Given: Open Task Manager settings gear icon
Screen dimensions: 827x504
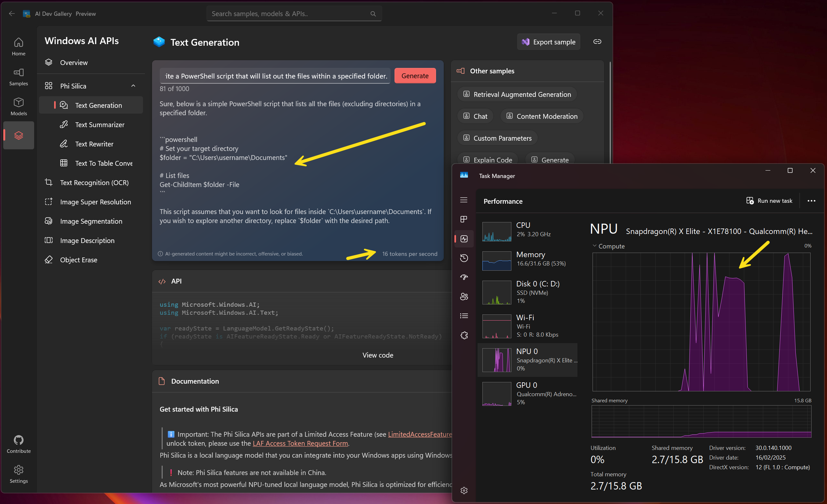Looking at the screenshot, I should point(464,490).
